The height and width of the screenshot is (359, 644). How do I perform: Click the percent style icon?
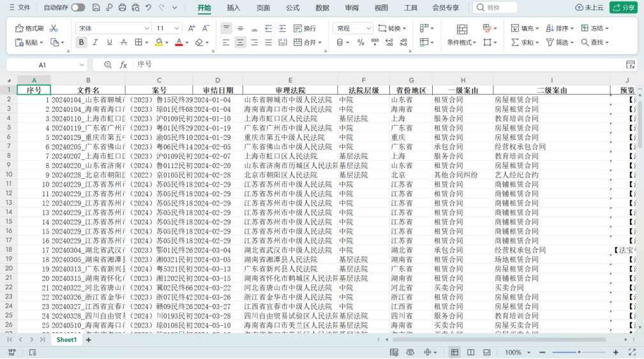coord(361,42)
